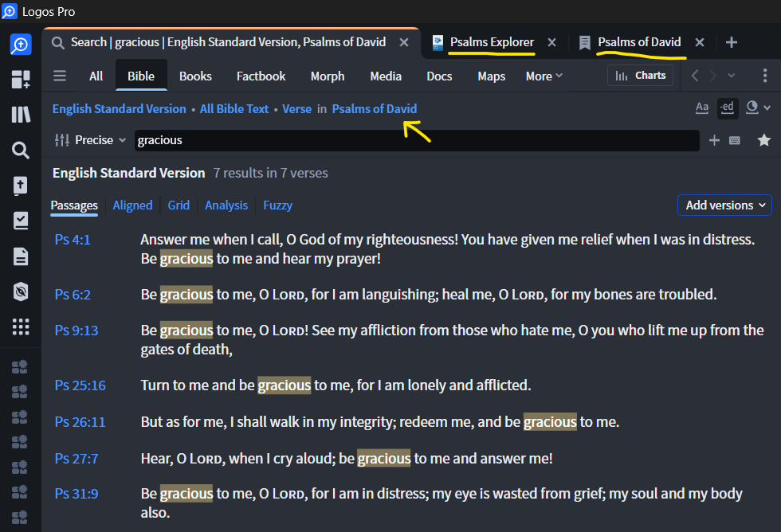Toggle match case Aa option

click(x=702, y=108)
